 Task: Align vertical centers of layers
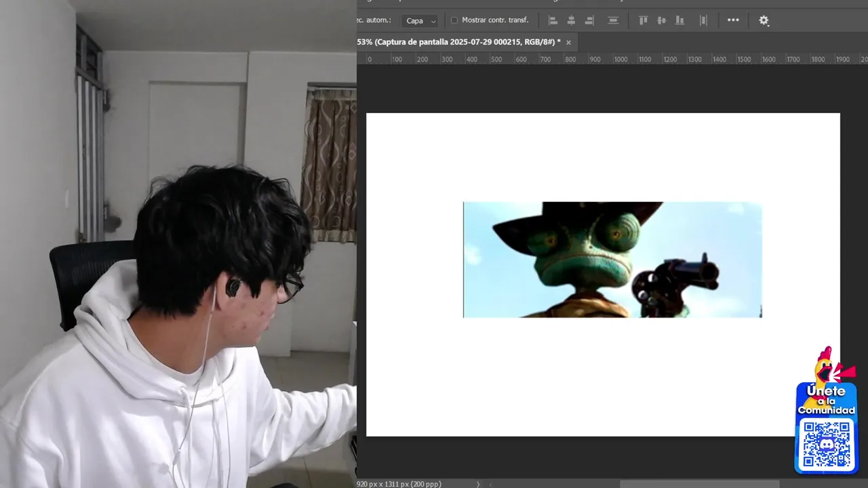(661, 20)
